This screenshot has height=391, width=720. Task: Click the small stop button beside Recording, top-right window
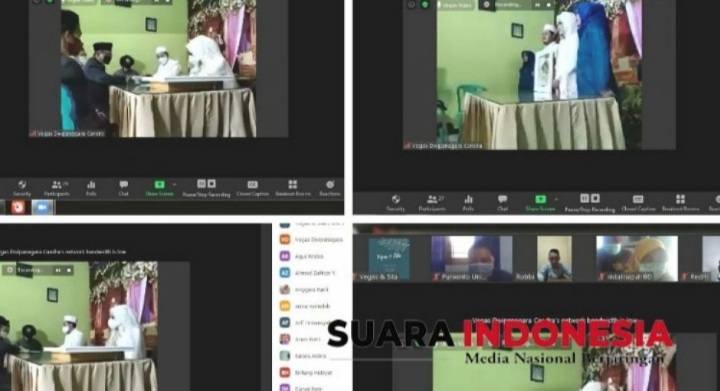tap(548, 5)
